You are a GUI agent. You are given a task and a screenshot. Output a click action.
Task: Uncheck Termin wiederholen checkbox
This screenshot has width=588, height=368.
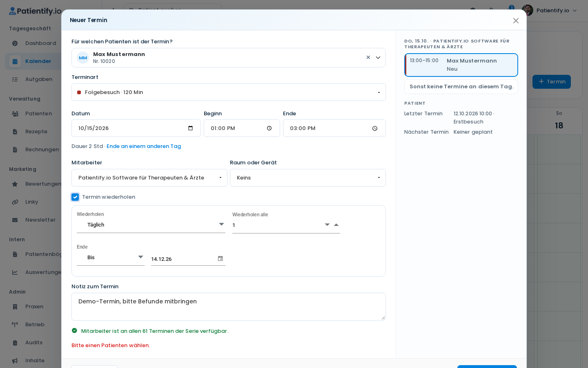(x=75, y=197)
